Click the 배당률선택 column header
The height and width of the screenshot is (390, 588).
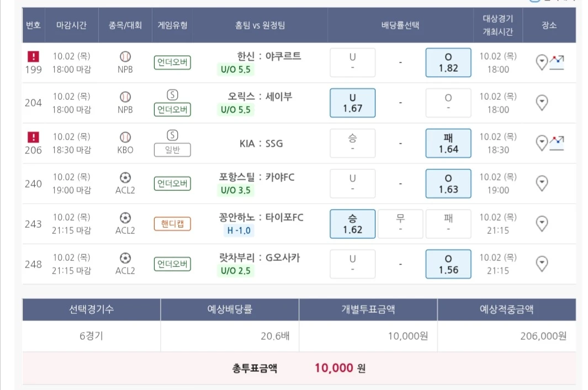[x=400, y=25]
